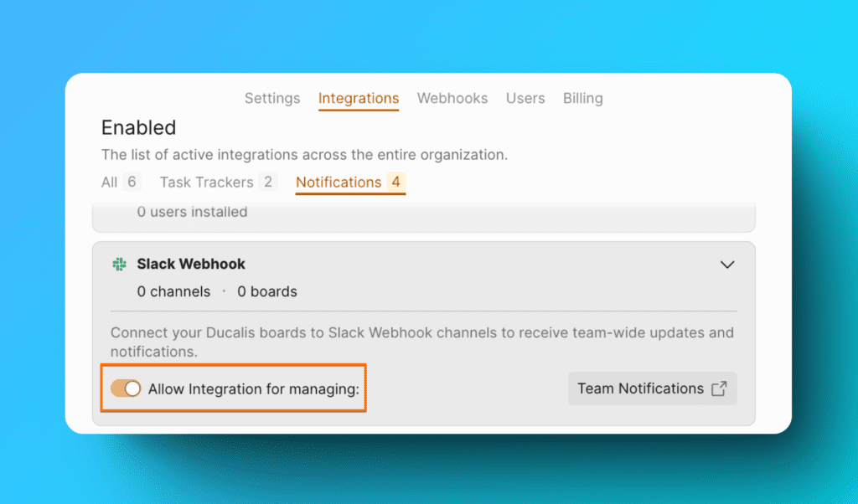Click the Slack logo icon
The image size is (858, 504).
(x=119, y=265)
